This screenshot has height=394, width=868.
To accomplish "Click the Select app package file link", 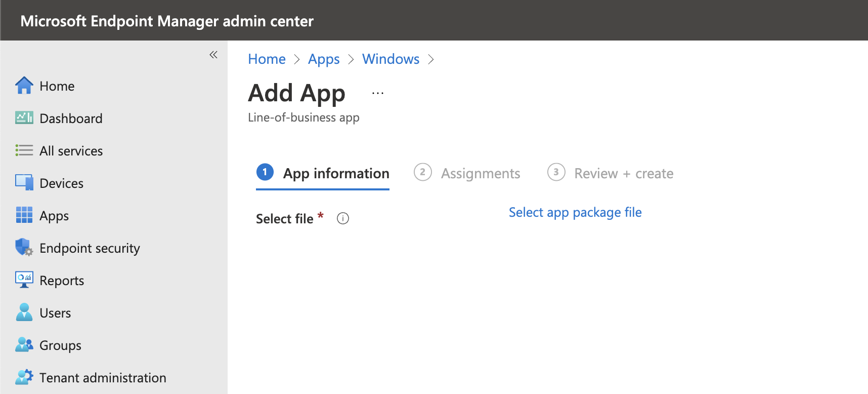I will click(x=575, y=213).
